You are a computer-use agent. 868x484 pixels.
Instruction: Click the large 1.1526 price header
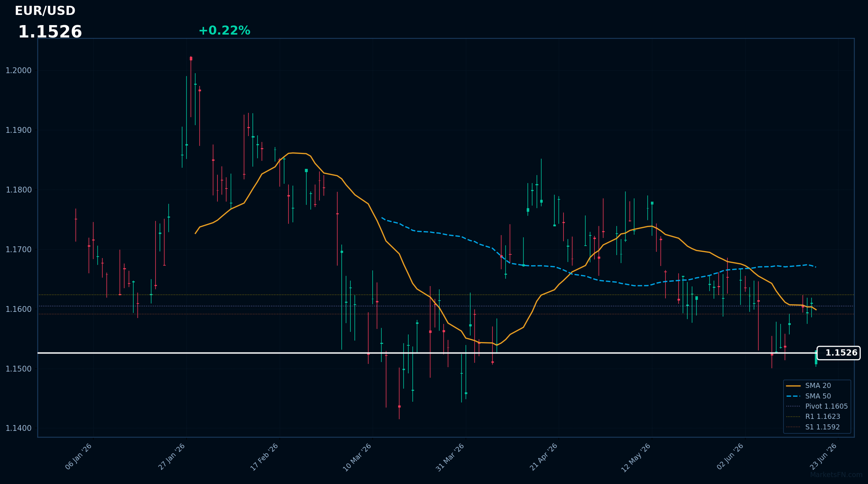point(50,32)
